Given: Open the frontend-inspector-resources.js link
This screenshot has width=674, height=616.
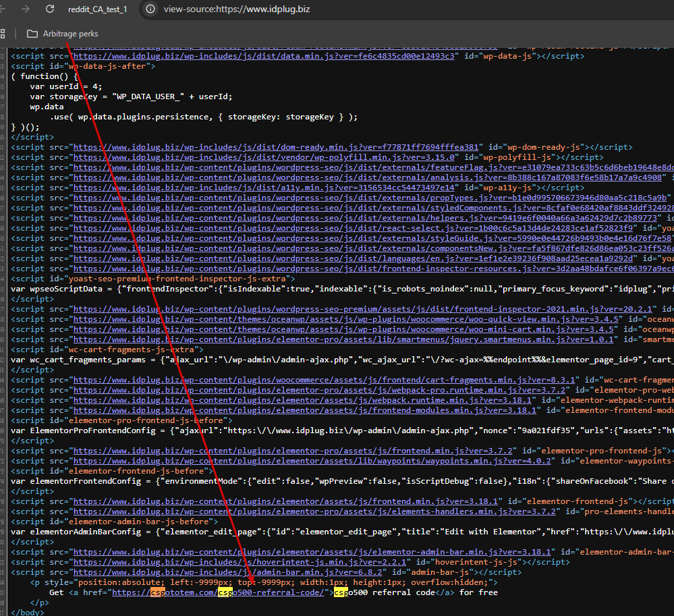Looking at the screenshot, I should click(374, 269).
